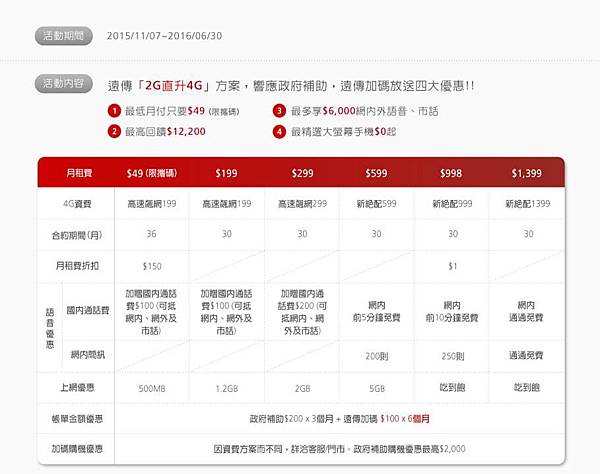Viewport: 600px width, 474px height.
Task: Click 加贈國內通話費$100 in the $49 column
Action: tap(151, 312)
